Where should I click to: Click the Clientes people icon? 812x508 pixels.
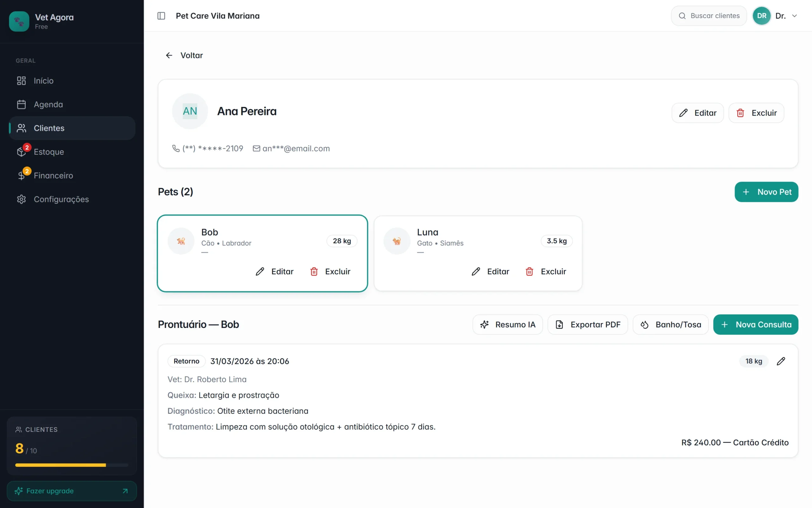[x=22, y=128]
